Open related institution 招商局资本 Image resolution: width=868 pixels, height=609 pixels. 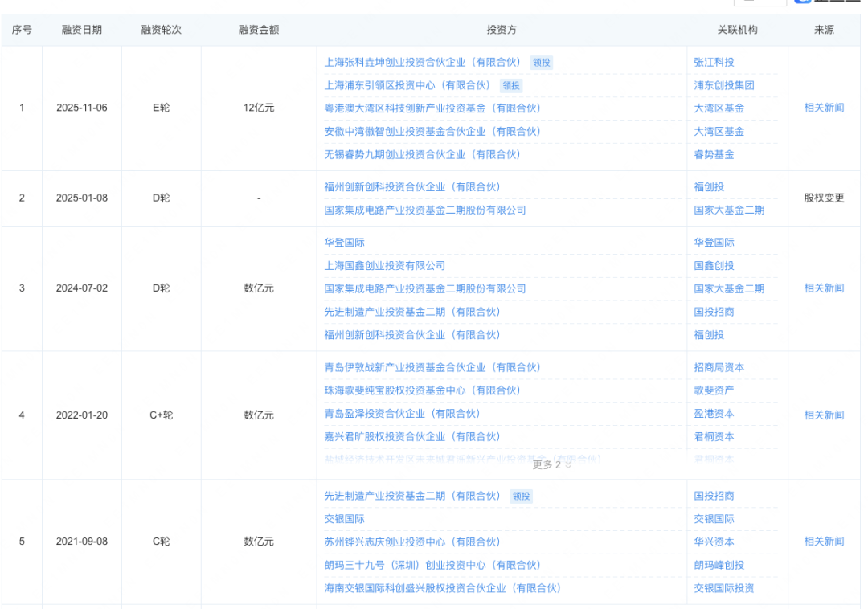719,367
